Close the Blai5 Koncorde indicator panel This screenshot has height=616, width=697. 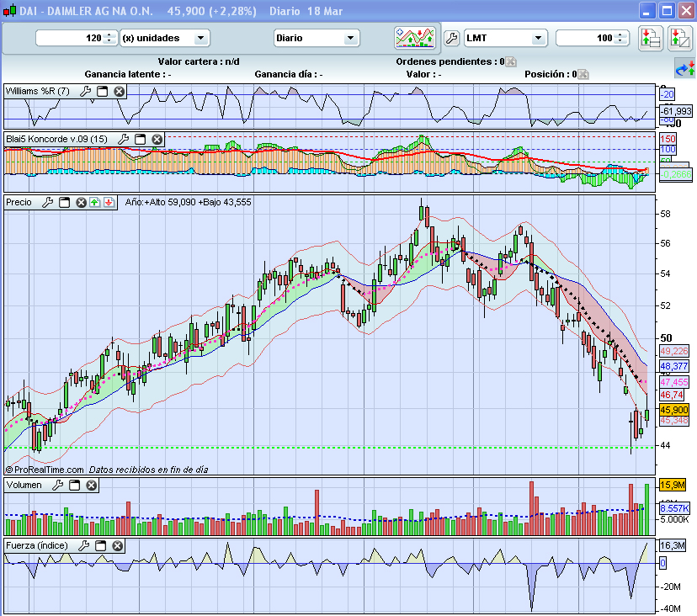click(157, 139)
